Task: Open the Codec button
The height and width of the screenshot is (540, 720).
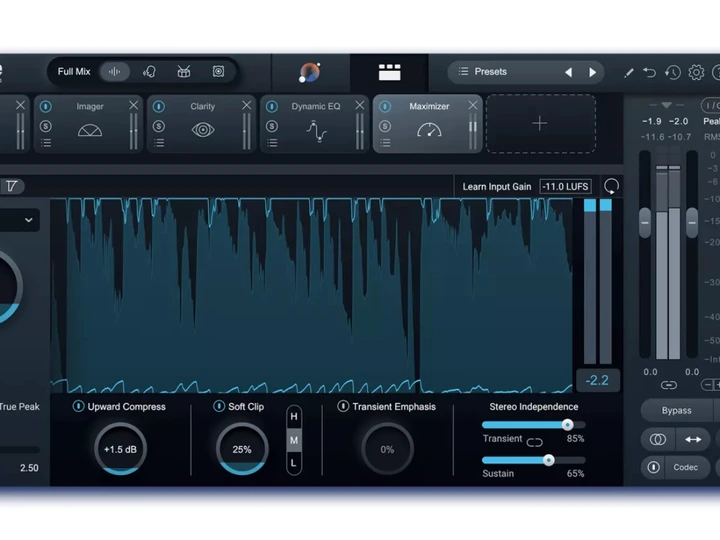Action: click(686, 467)
